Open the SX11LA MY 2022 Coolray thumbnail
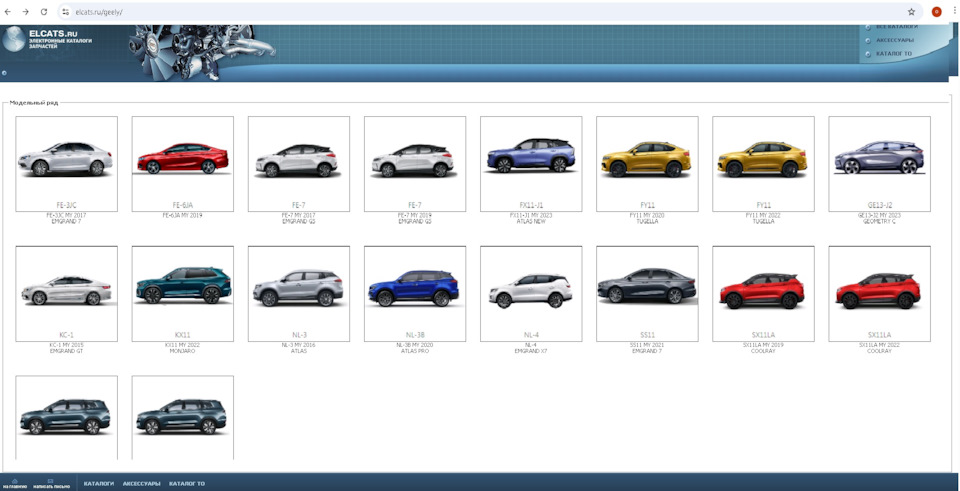The image size is (960, 491). 879,293
